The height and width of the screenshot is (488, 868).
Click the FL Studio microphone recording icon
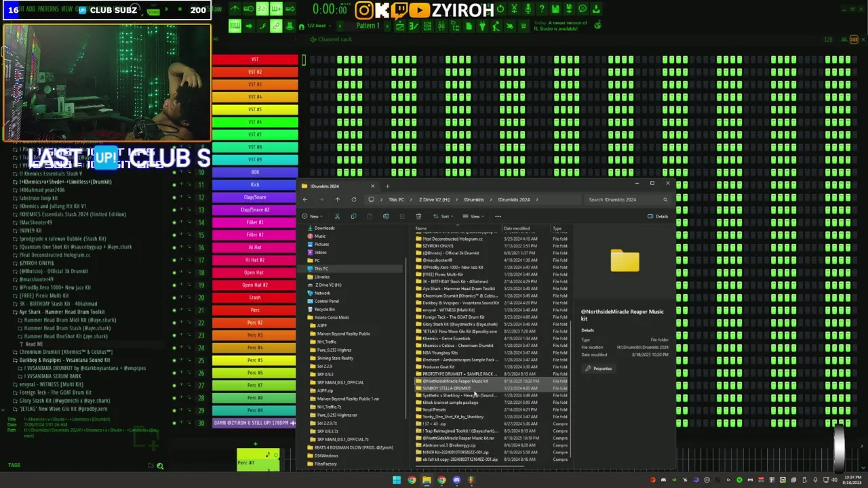[528, 9]
